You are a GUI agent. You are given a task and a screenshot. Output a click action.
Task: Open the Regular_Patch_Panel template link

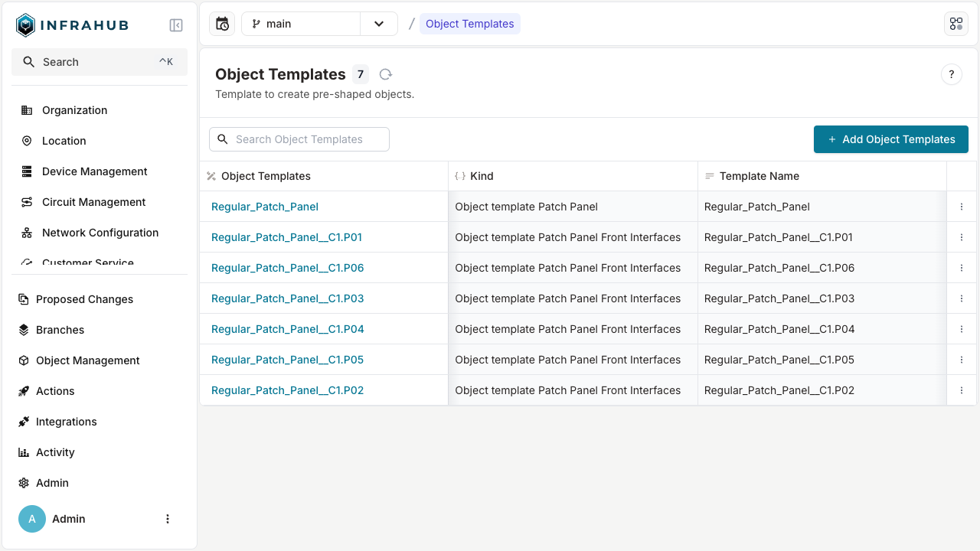(264, 207)
